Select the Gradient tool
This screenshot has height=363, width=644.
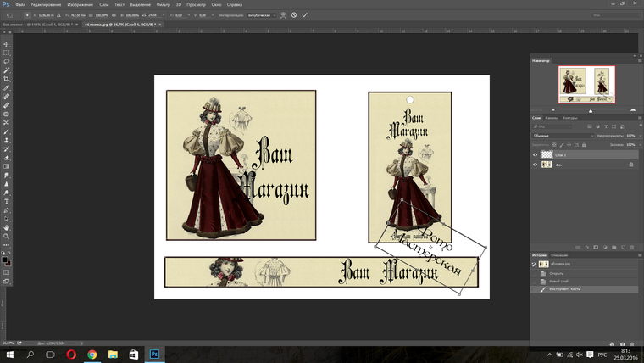coord(6,166)
